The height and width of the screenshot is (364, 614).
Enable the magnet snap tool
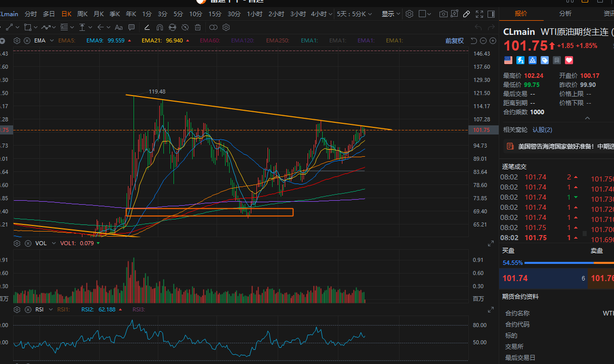[160, 27]
